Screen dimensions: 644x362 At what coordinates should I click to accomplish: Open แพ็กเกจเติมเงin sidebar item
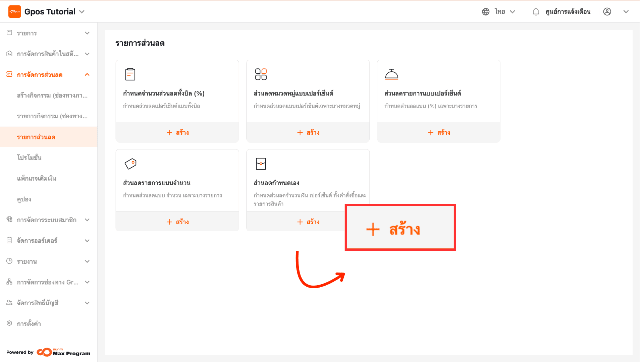pyautogui.click(x=37, y=178)
